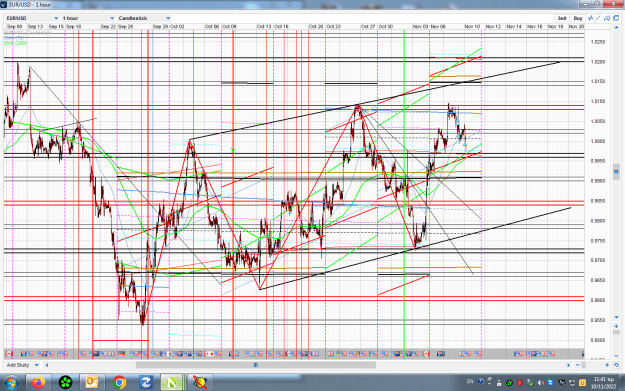Click the chart snapshot tool icon
The height and width of the screenshot is (391, 625).
[607, 18]
